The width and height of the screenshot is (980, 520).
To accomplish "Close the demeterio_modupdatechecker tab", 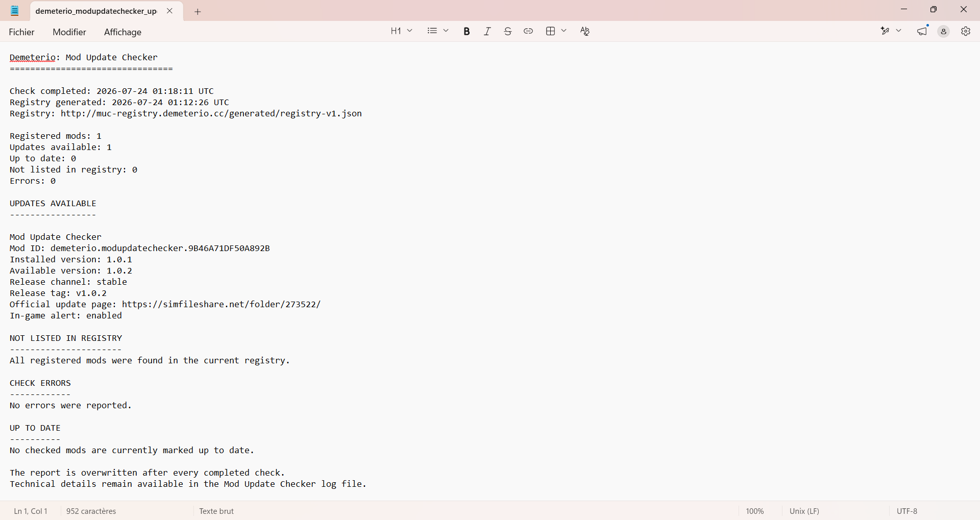I will click(x=170, y=11).
